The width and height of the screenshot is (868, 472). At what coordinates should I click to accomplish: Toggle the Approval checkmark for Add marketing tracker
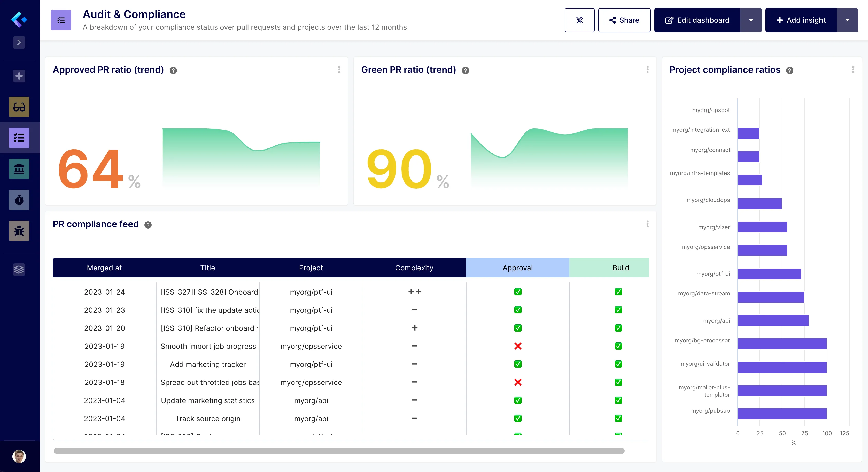(x=517, y=364)
